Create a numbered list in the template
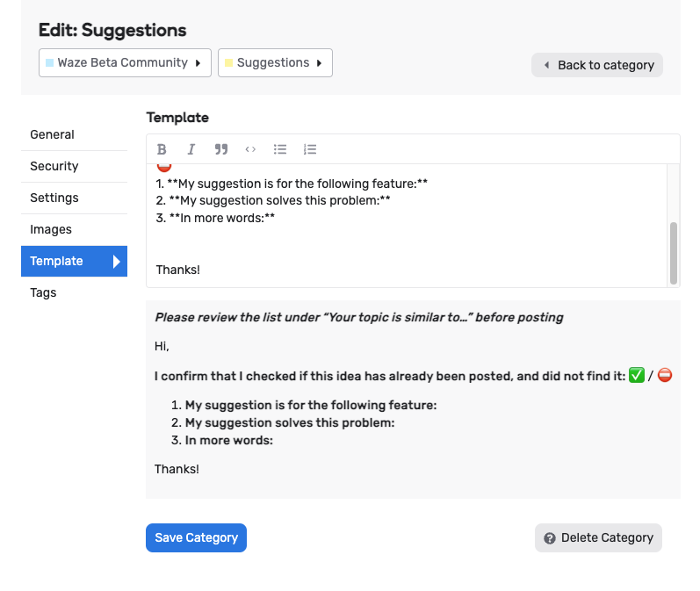The image size is (700, 591). [x=310, y=149]
